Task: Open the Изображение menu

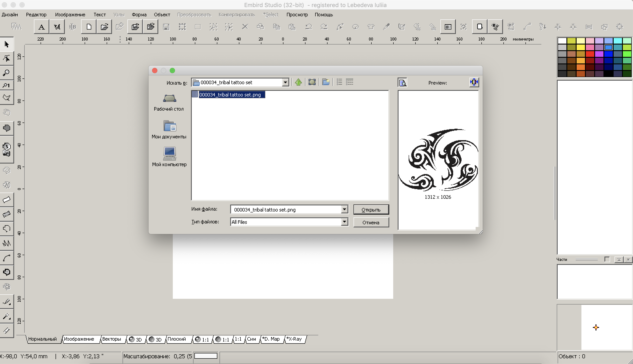Action: [70, 15]
